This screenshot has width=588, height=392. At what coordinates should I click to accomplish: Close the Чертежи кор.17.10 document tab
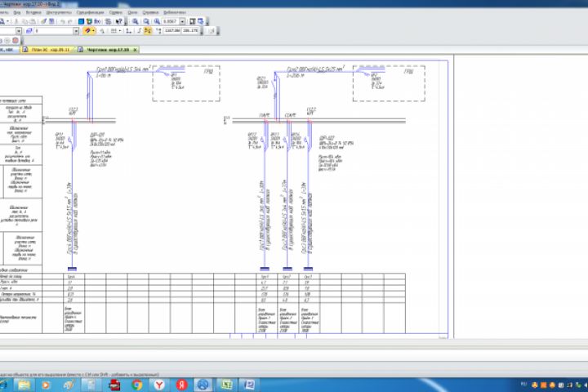coord(136,50)
